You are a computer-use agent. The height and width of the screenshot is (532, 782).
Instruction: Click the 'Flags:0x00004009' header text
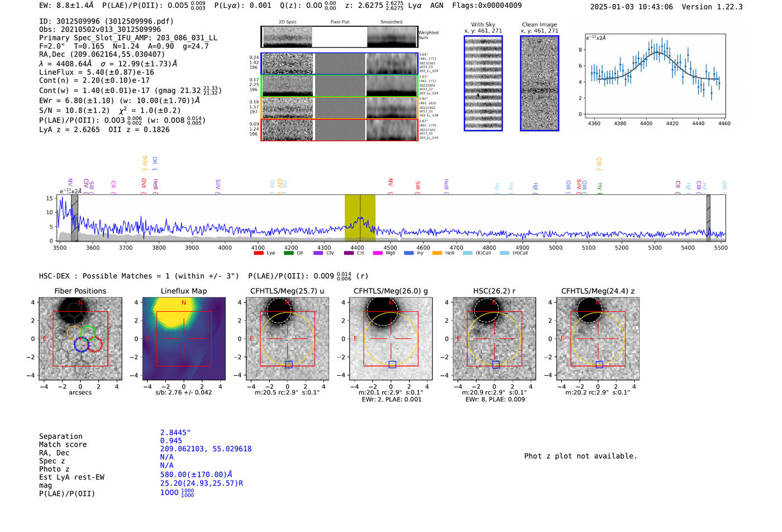tap(487, 6)
